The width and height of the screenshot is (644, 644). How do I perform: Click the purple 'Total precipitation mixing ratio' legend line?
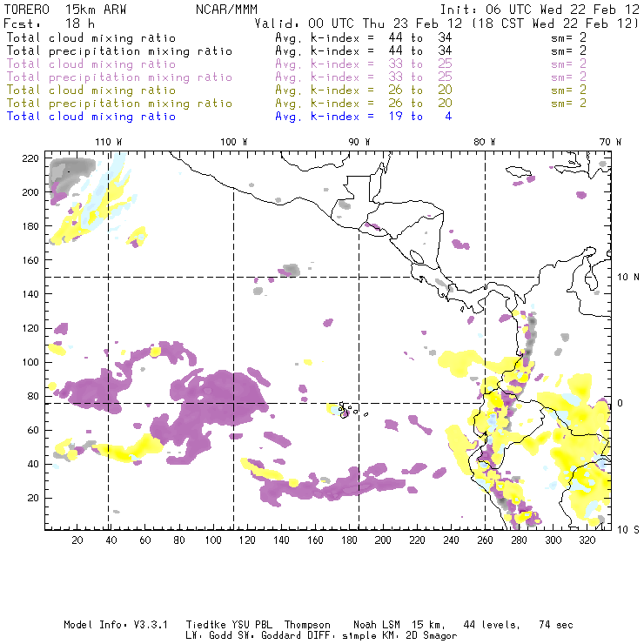tap(119, 77)
